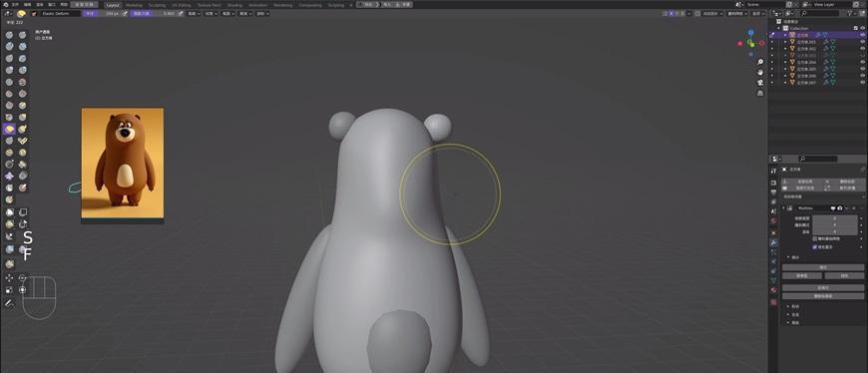Click the viewport zoom magnifier icon

click(x=760, y=62)
